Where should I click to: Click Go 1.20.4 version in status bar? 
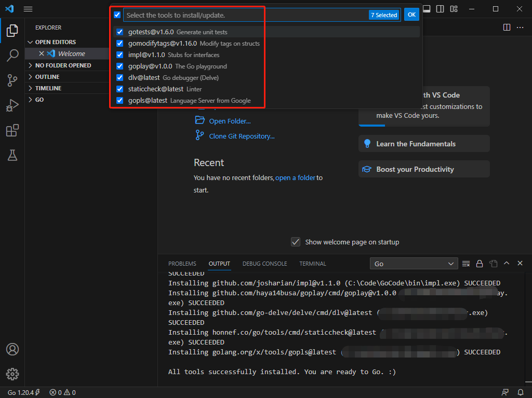tap(23, 392)
